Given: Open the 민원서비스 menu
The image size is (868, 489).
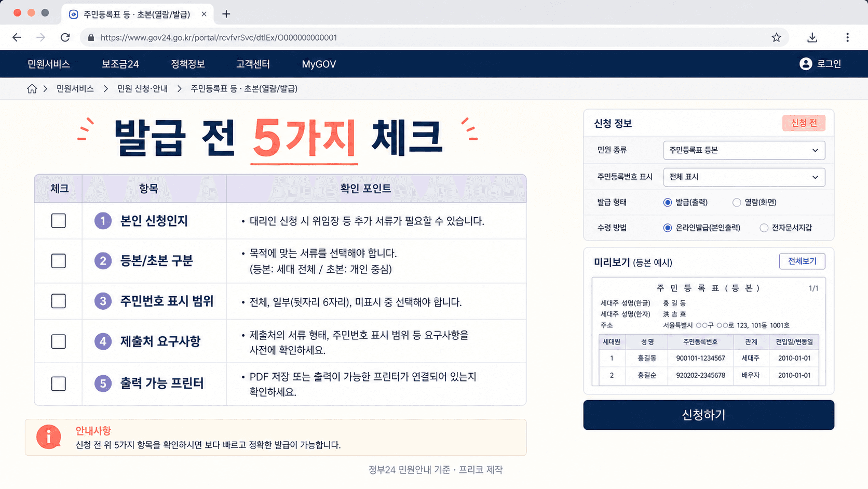Looking at the screenshot, I should coord(49,64).
